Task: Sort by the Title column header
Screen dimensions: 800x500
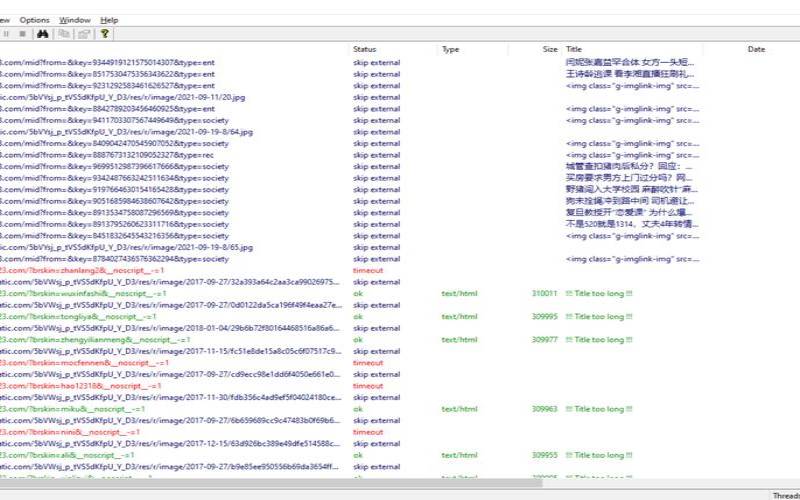Action: (574, 49)
